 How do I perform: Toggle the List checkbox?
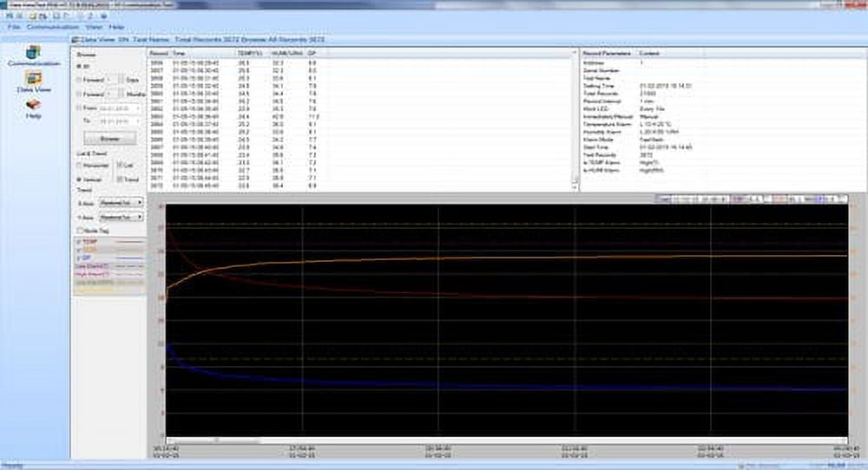[x=119, y=165]
